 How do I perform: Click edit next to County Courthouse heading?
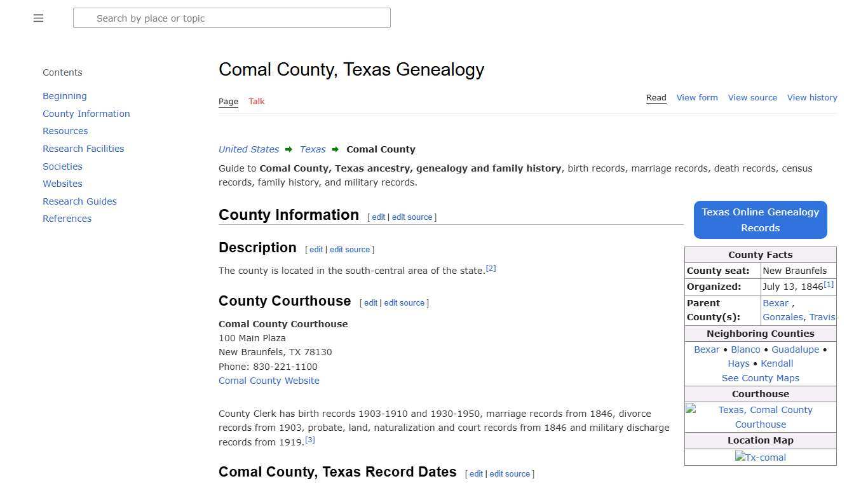point(370,303)
